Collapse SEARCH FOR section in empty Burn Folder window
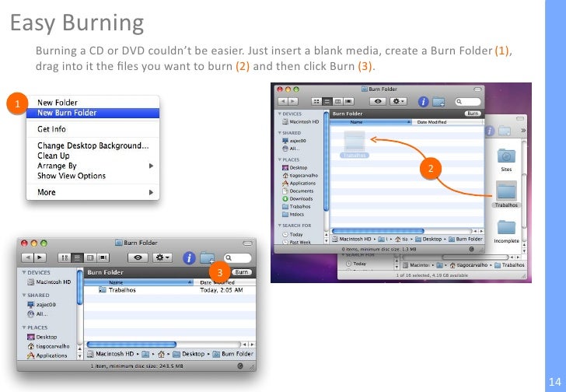This screenshot has height=392, width=566. click(279, 226)
